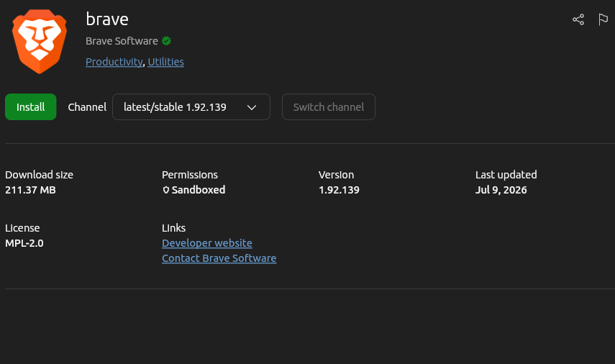This screenshot has width=615, height=364.
Task: Open the latest/stable 1.92.139 channel dropdown
Action: coord(191,106)
